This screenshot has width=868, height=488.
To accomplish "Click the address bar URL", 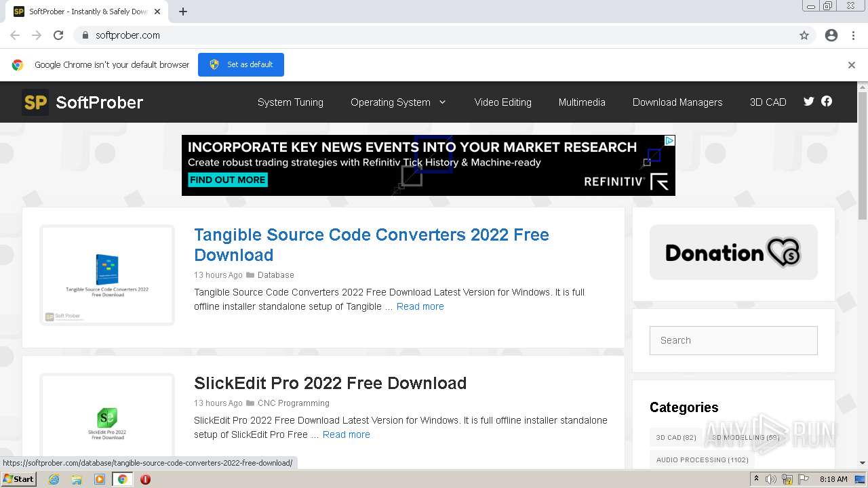I will point(127,35).
